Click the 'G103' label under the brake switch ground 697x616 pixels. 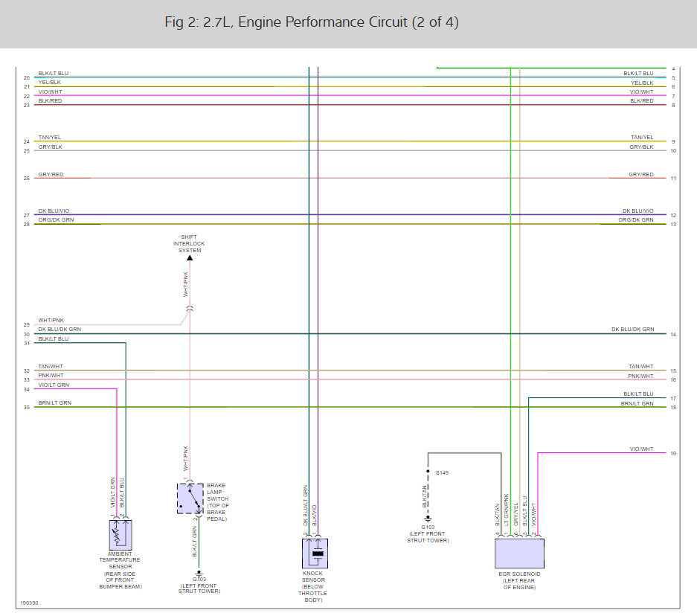(x=199, y=579)
